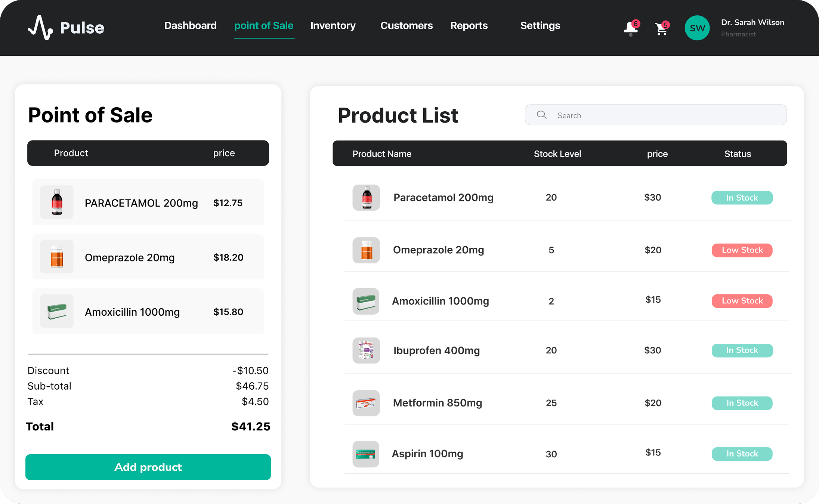Click the Amoxicillin box image in the cart
Image resolution: width=819 pixels, height=504 pixels.
(57, 311)
